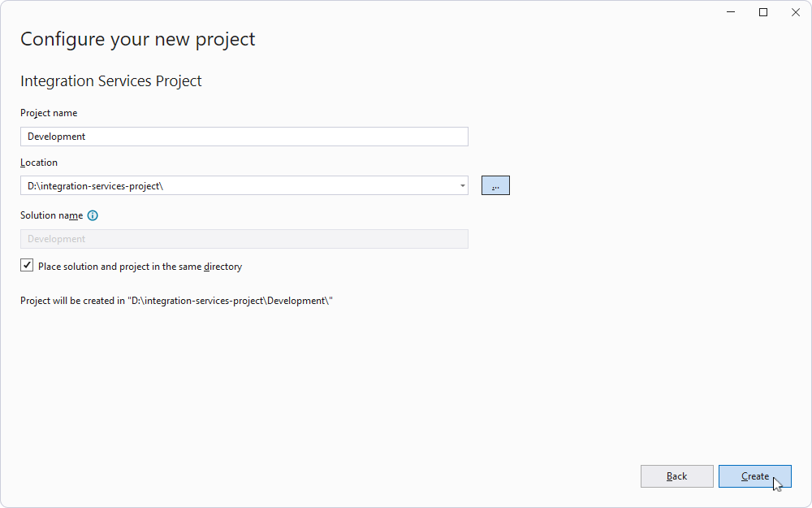Click Create to finish project setup
Screen dimensions: 812x508
[x=755, y=476]
